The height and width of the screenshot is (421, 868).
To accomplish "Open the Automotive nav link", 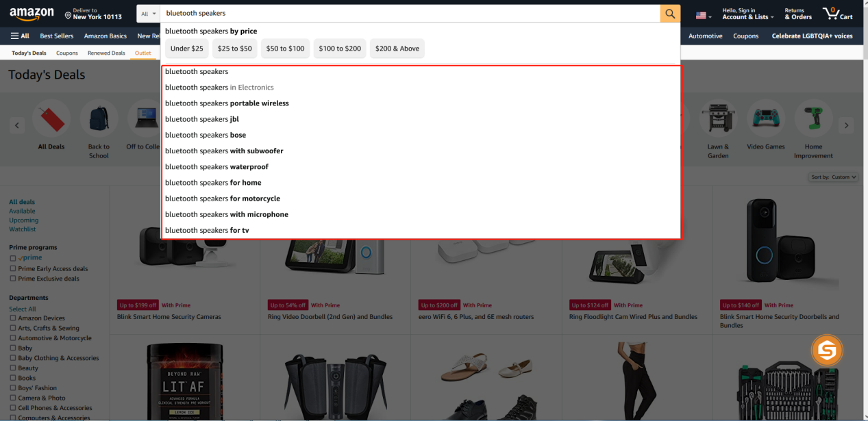I will pyautogui.click(x=706, y=36).
